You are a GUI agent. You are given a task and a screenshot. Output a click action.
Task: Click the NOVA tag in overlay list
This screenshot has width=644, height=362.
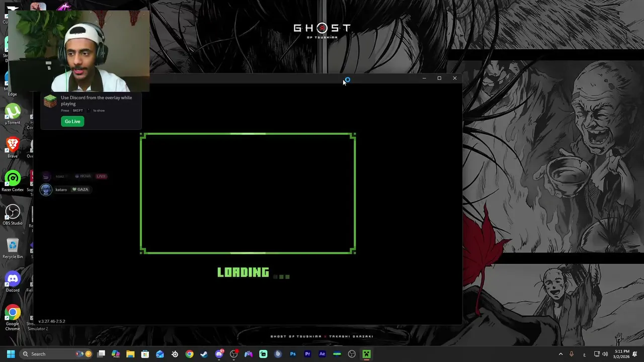pos(83,176)
